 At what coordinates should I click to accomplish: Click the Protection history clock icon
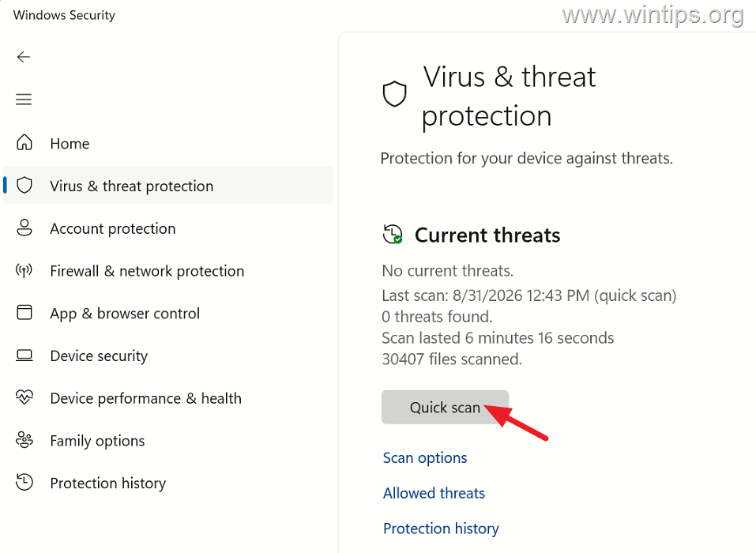pos(24,482)
